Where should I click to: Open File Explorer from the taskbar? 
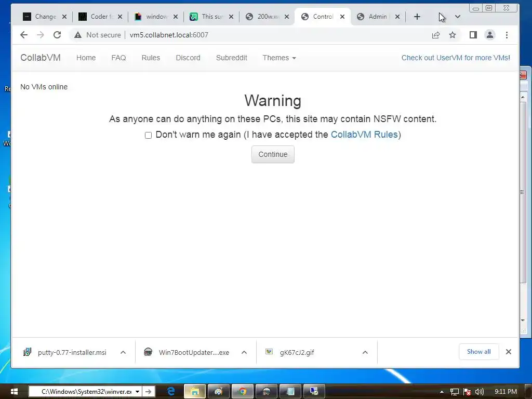(195, 391)
